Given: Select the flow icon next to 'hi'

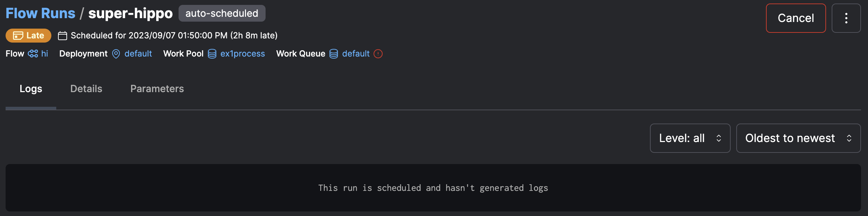Looking at the screenshot, I should click(33, 53).
